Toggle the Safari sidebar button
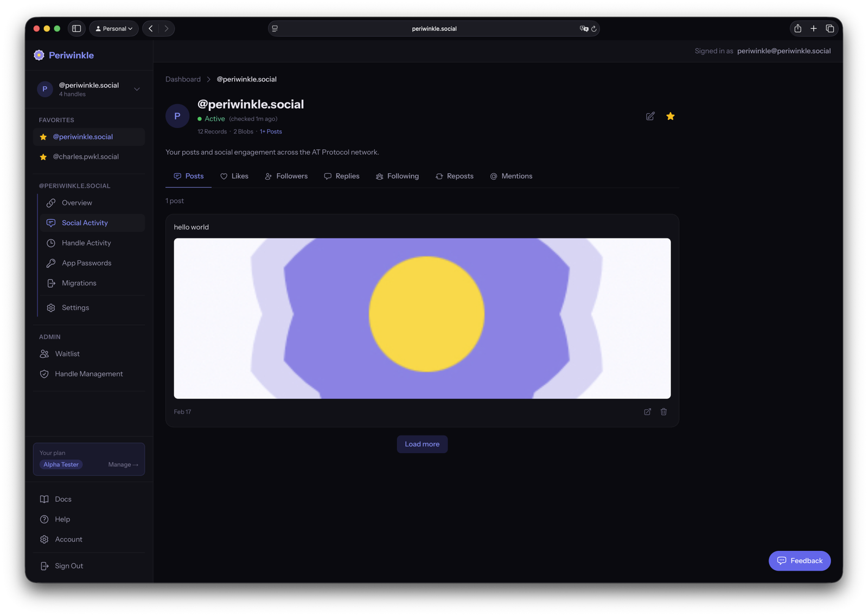The height and width of the screenshot is (616, 868). pyautogui.click(x=76, y=28)
